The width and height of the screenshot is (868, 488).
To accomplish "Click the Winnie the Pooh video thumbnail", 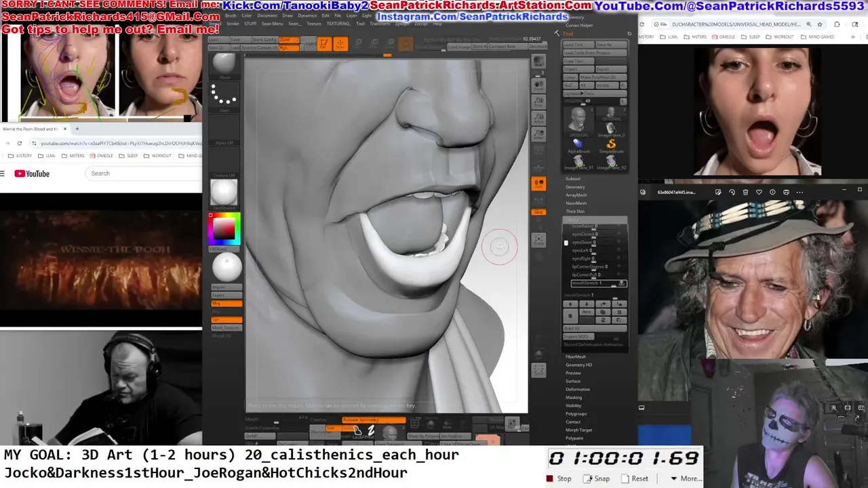I will click(101, 260).
